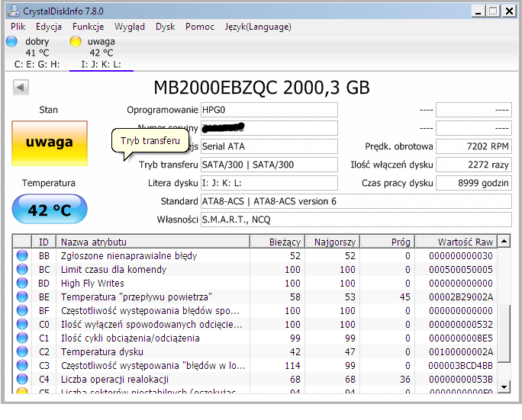Click the Litera dysku field
This screenshot has width=522, height=420.
269,183
